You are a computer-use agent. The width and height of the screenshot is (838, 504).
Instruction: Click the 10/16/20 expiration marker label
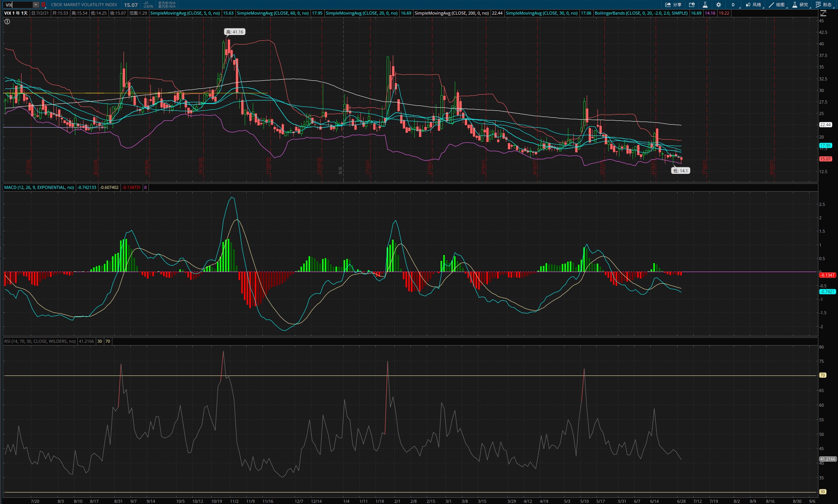[201, 166]
